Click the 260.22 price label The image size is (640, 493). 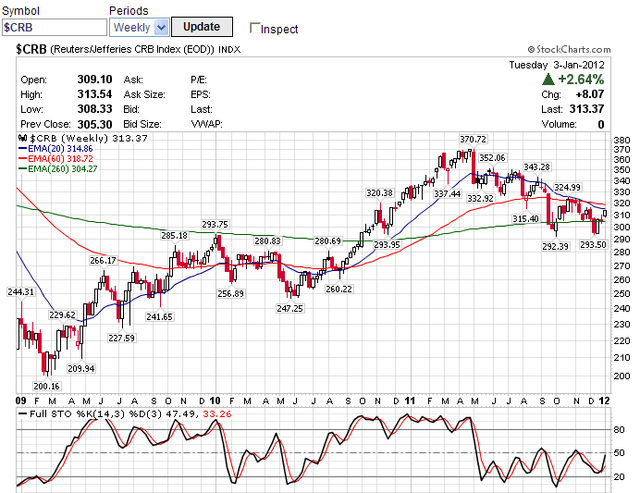[339, 289]
